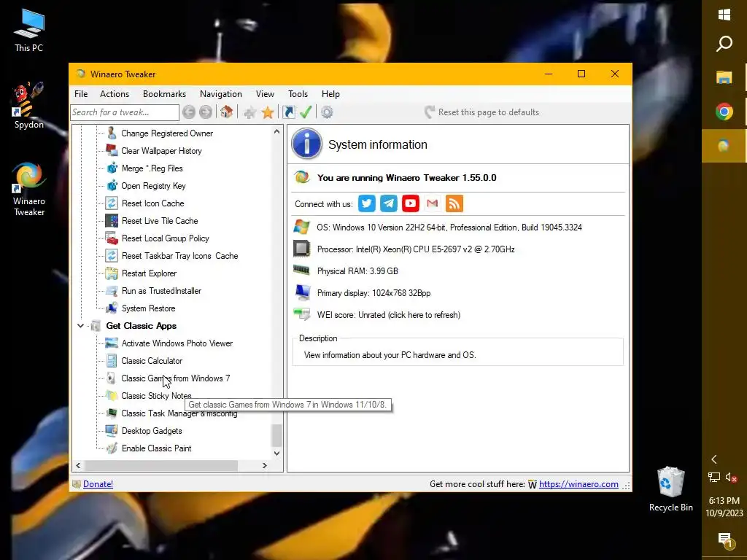
Task: Open File Explorer from the taskbar
Action: click(724, 77)
